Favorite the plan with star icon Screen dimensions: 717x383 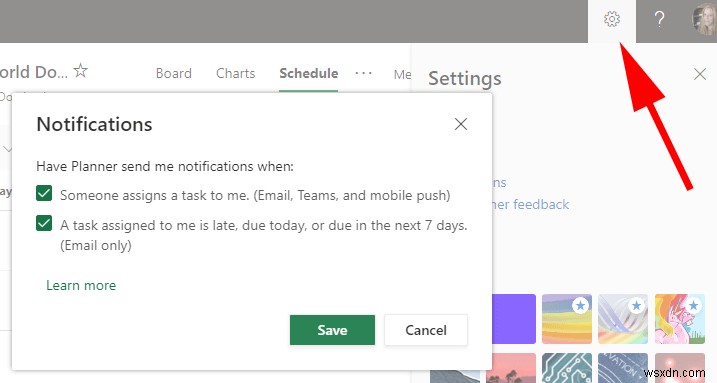pyautogui.click(x=80, y=71)
